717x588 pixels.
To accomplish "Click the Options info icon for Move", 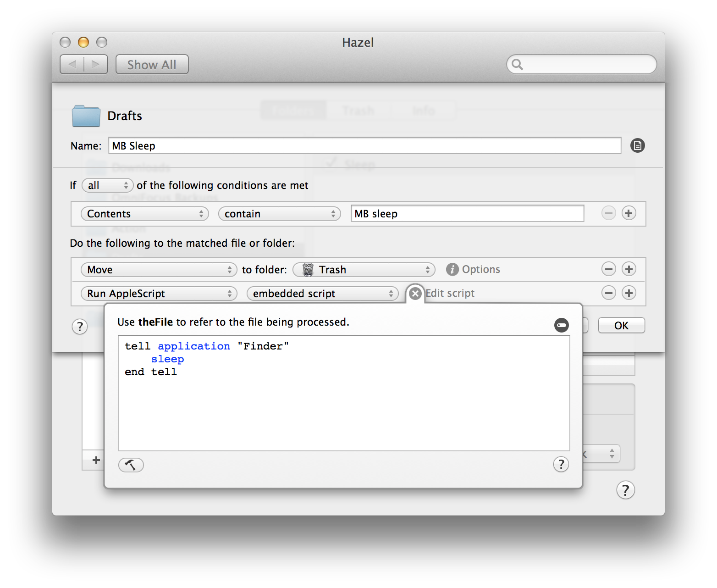I will click(x=452, y=269).
